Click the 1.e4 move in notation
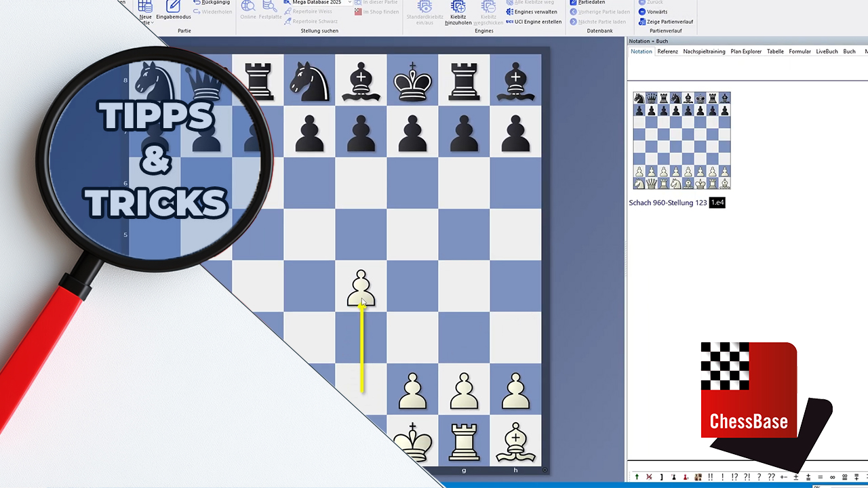The image size is (868, 488). pyautogui.click(x=717, y=203)
